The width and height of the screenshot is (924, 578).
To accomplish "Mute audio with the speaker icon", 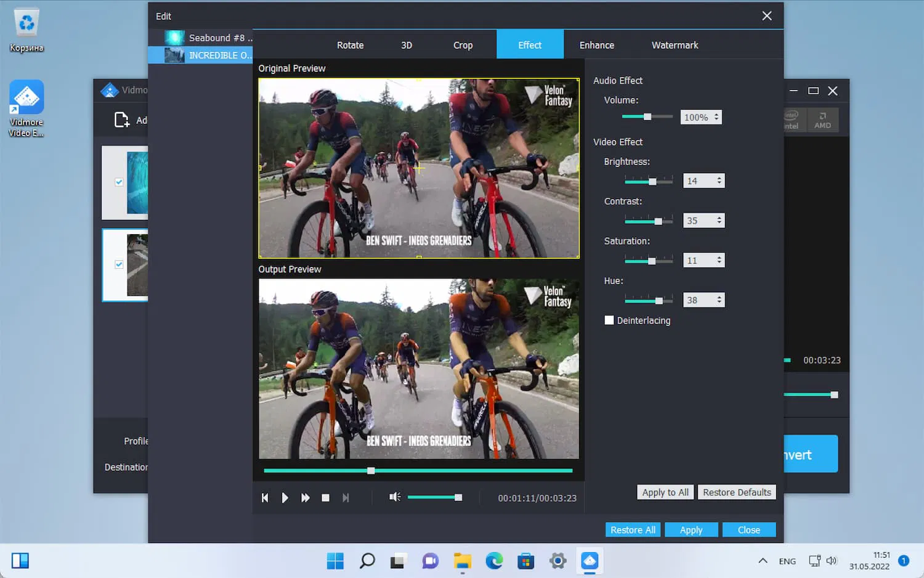I will pos(395,497).
